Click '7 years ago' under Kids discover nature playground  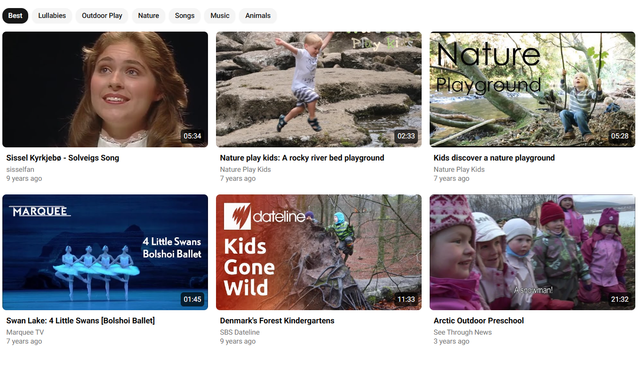point(451,178)
